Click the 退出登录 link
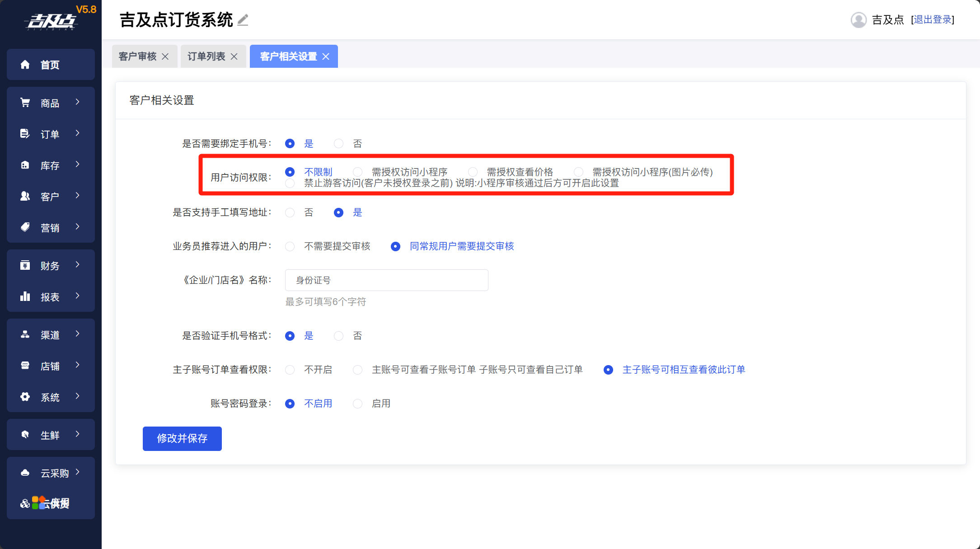This screenshot has height=549, width=980. pyautogui.click(x=932, y=20)
